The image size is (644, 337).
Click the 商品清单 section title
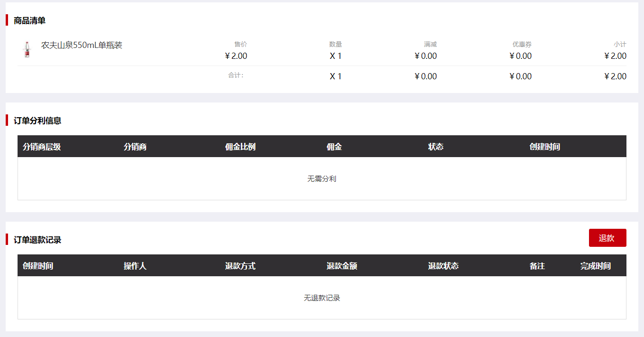(29, 20)
